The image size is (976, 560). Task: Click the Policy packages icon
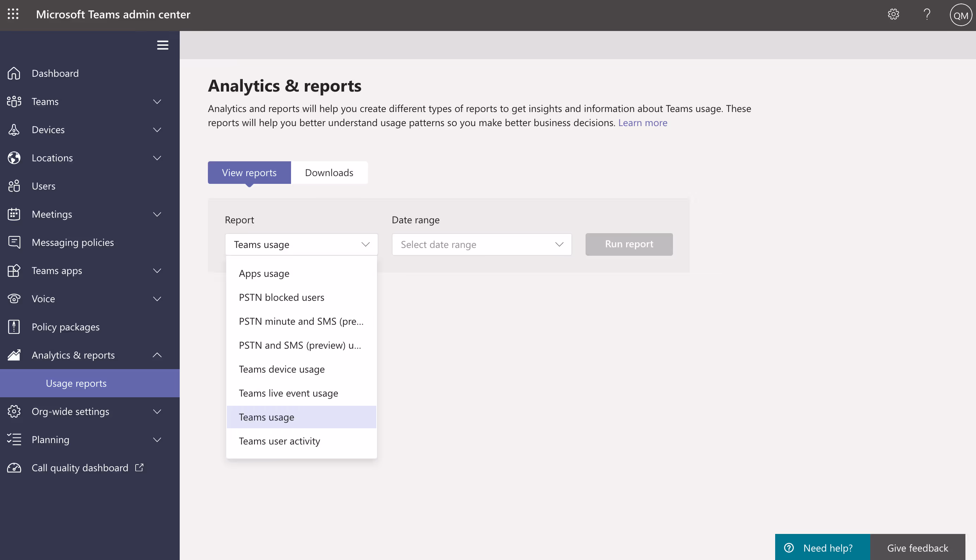14,327
